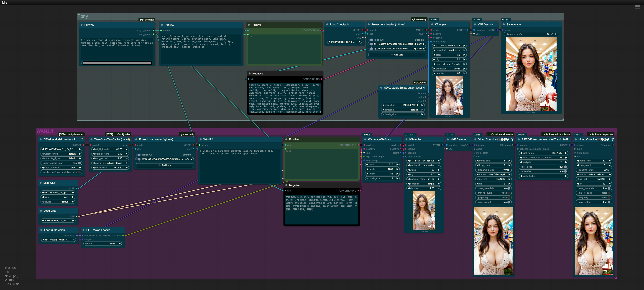The image size is (644, 290).
Task: Collapse the RIFE VFI node via title dot
Action: click(519, 140)
